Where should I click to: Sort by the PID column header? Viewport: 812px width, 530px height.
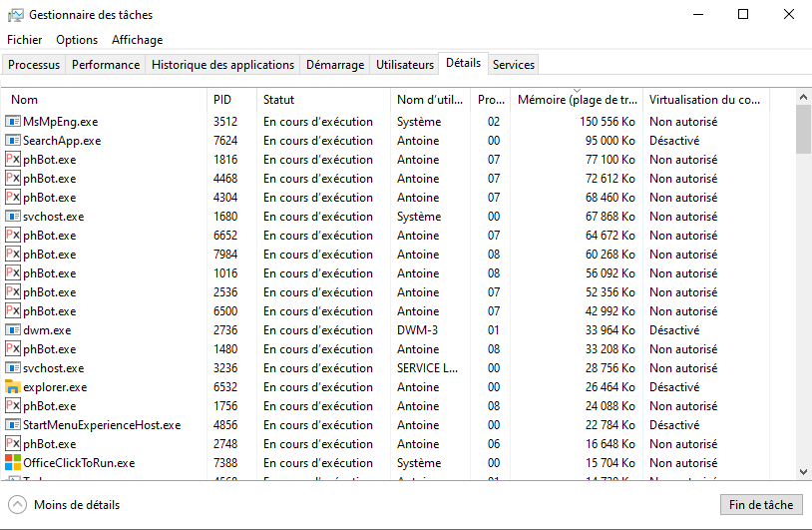(222, 100)
